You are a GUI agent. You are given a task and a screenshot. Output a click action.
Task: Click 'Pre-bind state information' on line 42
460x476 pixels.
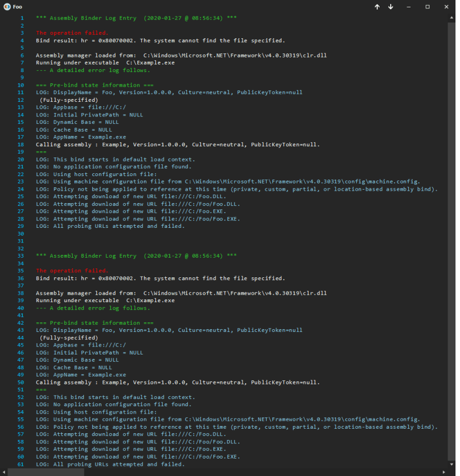point(94,323)
